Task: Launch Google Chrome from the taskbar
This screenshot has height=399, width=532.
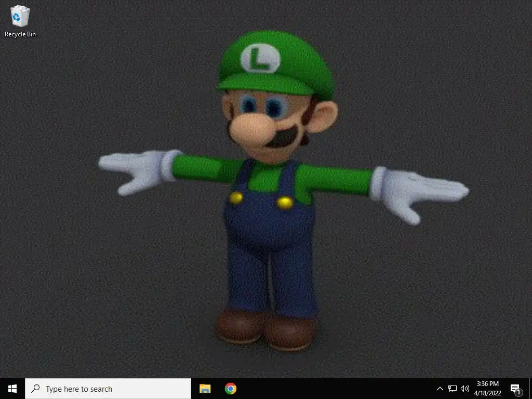Action: click(230, 389)
